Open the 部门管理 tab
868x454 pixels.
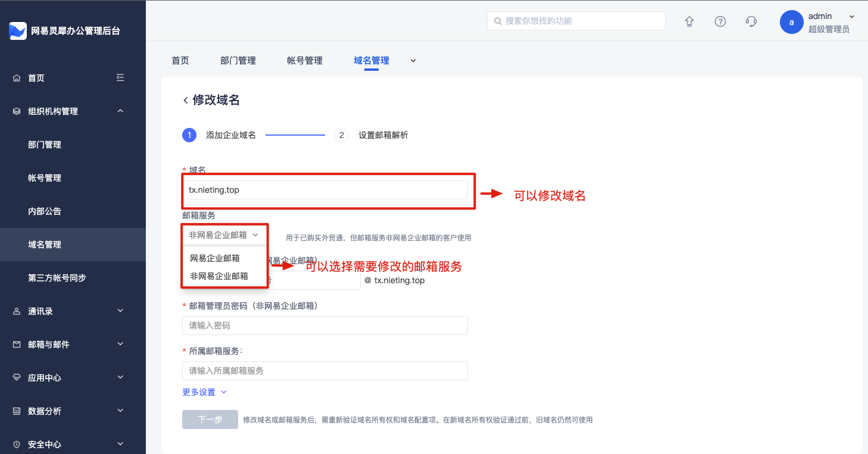point(238,61)
